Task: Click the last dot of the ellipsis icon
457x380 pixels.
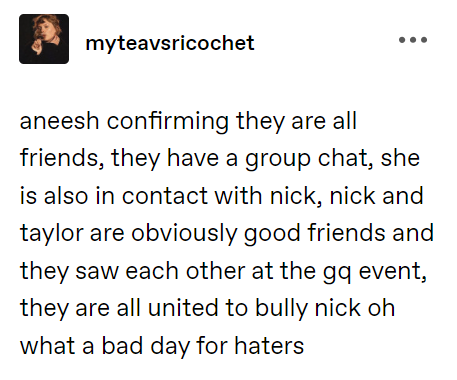Action: [424, 40]
